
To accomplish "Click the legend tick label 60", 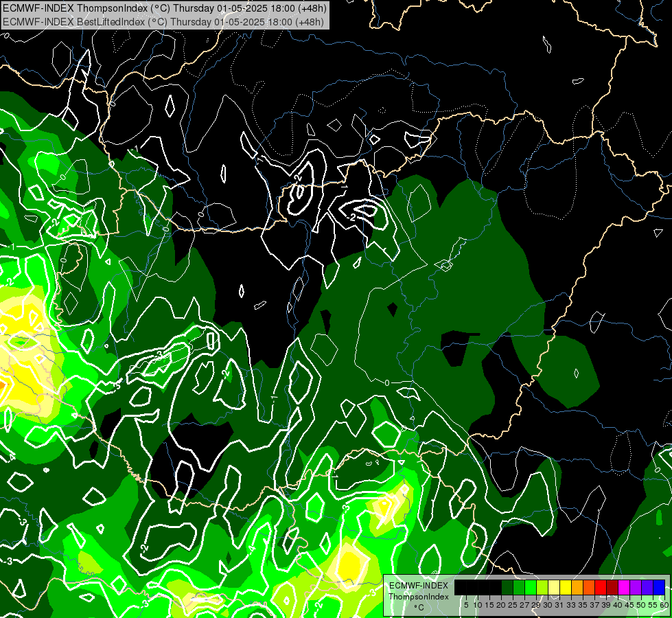I will 664,605.
